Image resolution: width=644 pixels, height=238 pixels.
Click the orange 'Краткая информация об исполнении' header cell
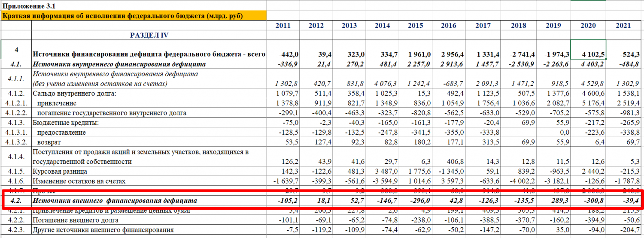click(123, 16)
